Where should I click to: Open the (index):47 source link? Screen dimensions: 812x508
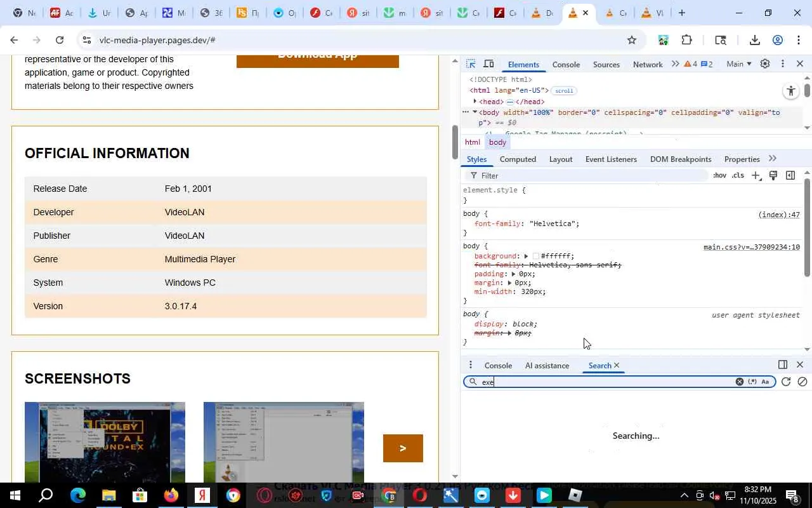pyautogui.click(x=779, y=215)
